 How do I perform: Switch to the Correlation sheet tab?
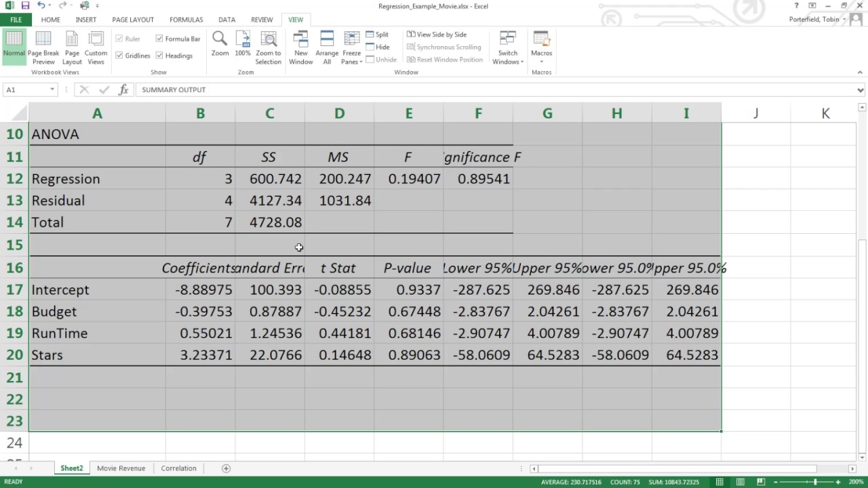click(179, 468)
